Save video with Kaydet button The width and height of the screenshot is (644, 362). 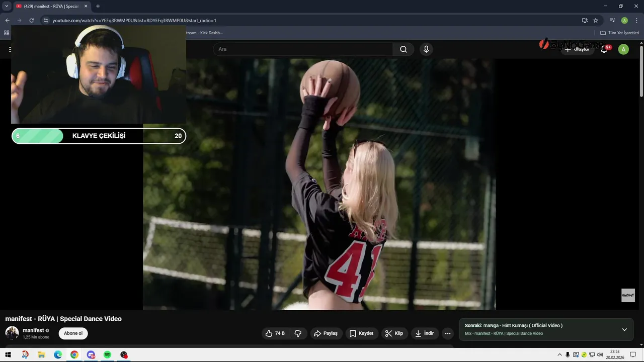pyautogui.click(x=361, y=333)
